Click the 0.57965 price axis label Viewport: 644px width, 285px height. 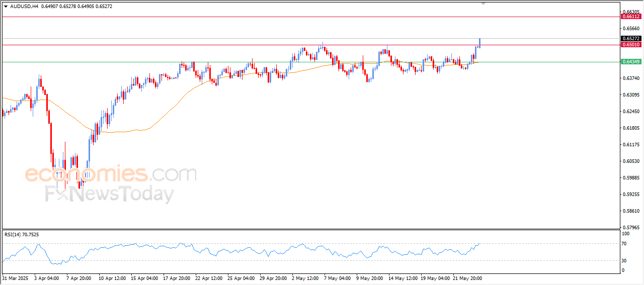pos(631,228)
